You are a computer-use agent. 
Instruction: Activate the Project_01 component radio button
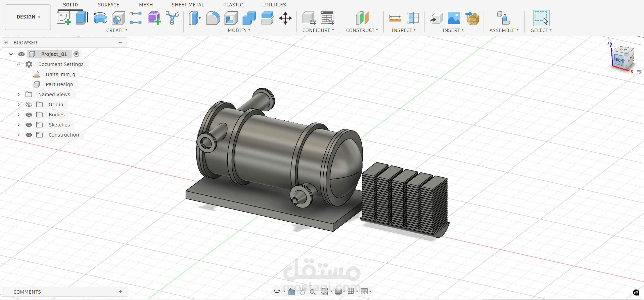pos(77,54)
